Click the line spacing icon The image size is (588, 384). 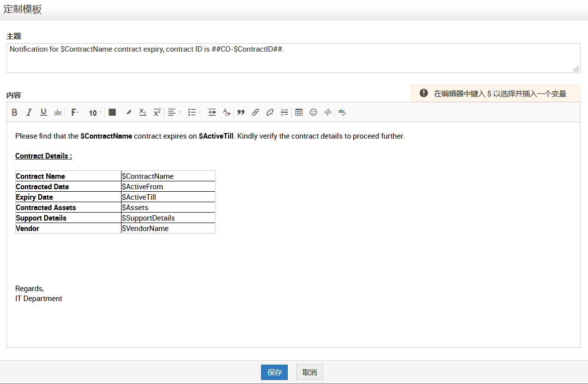click(284, 112)
